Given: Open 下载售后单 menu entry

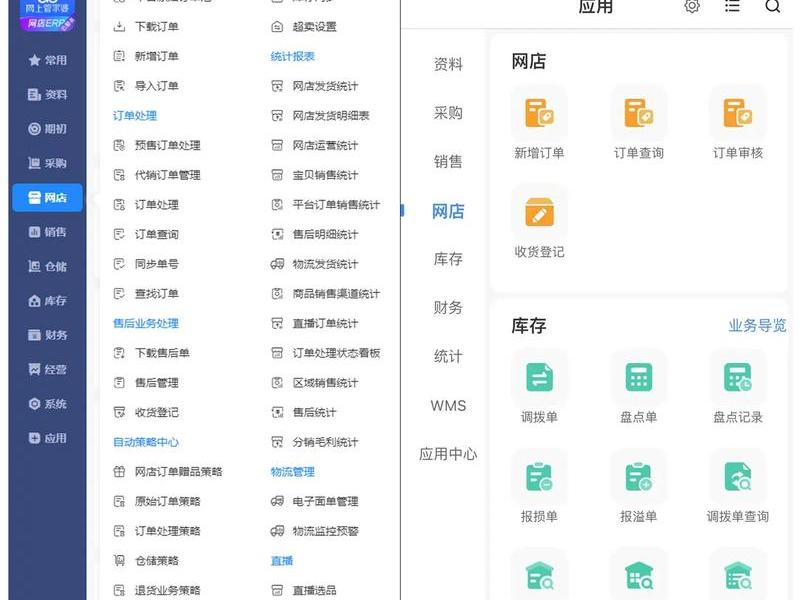Looking at the screenshot, I should (152, 353).
